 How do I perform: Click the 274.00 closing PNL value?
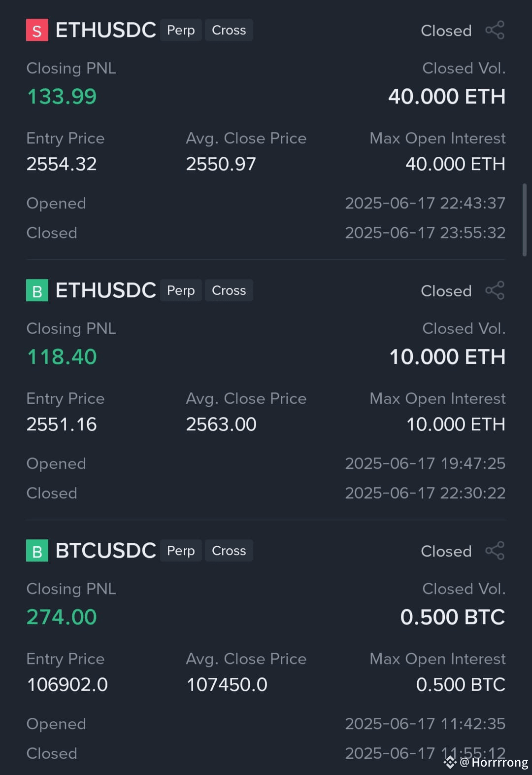(62, 617)
